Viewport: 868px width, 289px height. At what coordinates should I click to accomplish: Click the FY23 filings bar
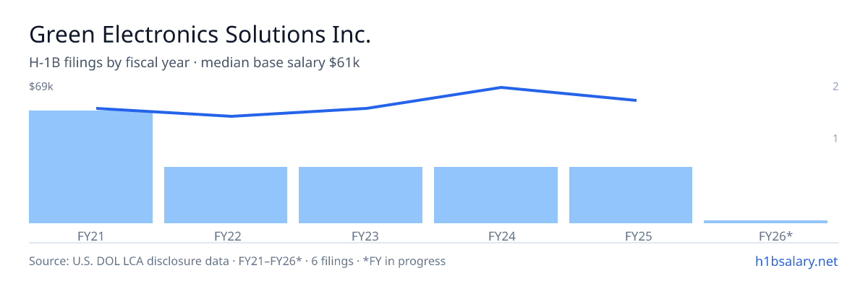point(360,195)
